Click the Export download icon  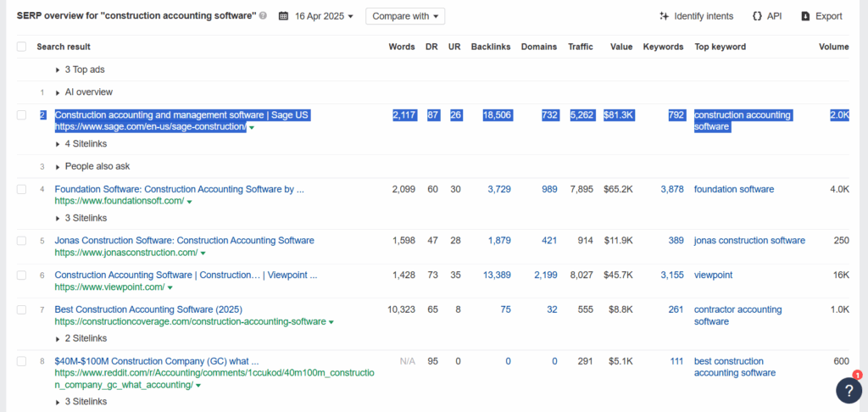pyautogui.click(x=806, y=16)
